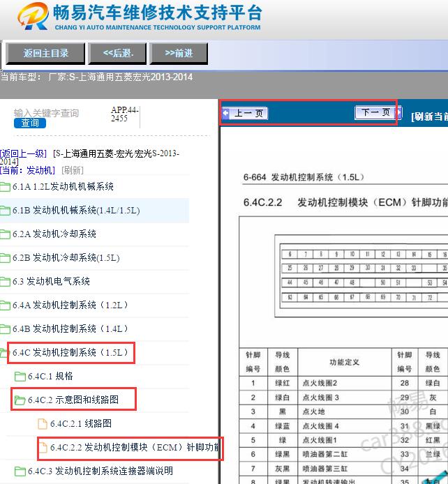Click folder icon next to 6.2B 发动机冷却系统(1.5L)

6,258
